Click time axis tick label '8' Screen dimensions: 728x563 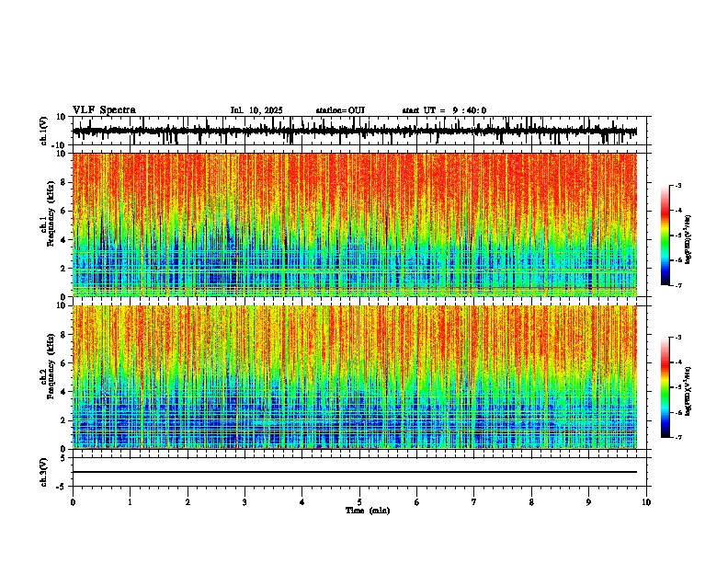[x=531, y=502]
